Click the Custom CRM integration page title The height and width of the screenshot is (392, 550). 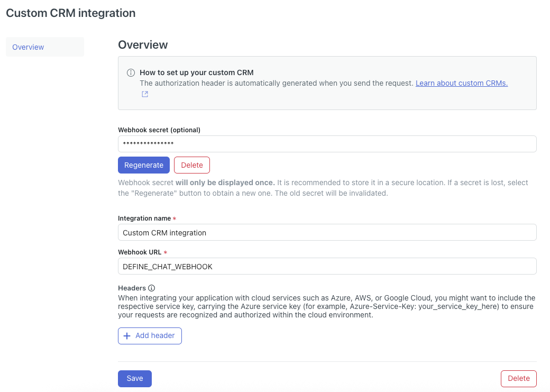coord(70,13)
